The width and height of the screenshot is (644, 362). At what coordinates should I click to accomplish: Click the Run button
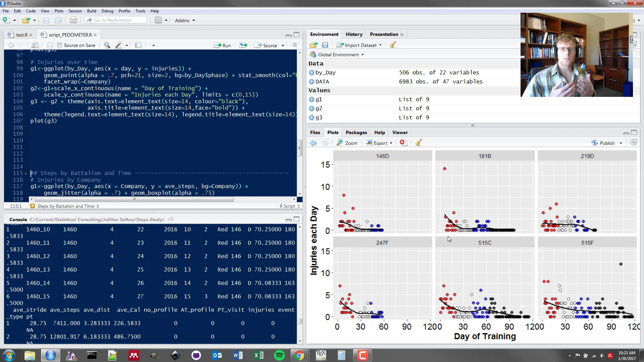223,45
